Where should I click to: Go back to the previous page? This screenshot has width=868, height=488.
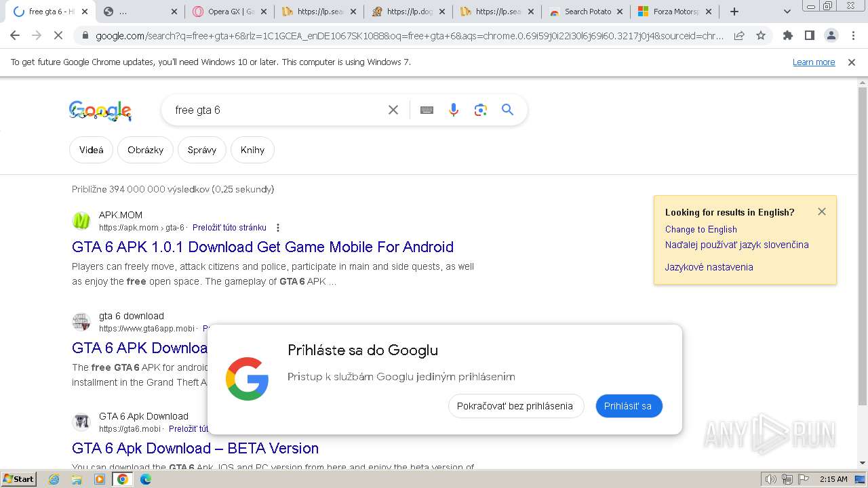15,36
